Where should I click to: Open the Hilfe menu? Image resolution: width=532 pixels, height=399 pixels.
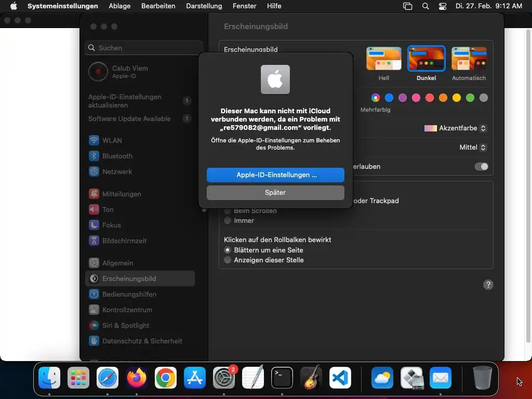click(x=274, y=6)
